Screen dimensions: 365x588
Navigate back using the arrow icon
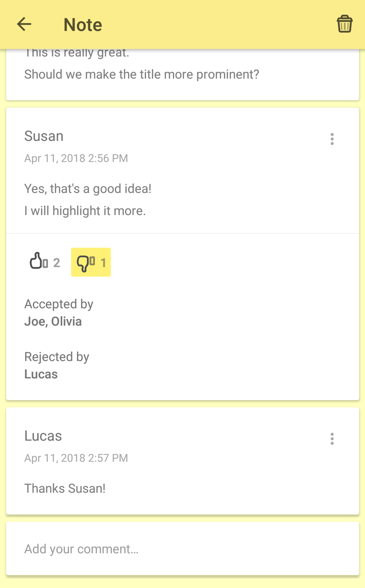23,24
